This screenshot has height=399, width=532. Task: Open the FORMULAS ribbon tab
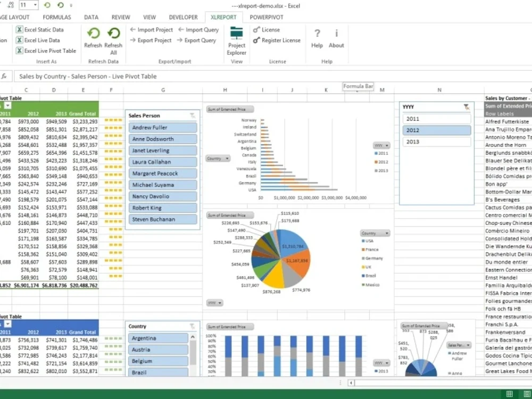point(57,18)
